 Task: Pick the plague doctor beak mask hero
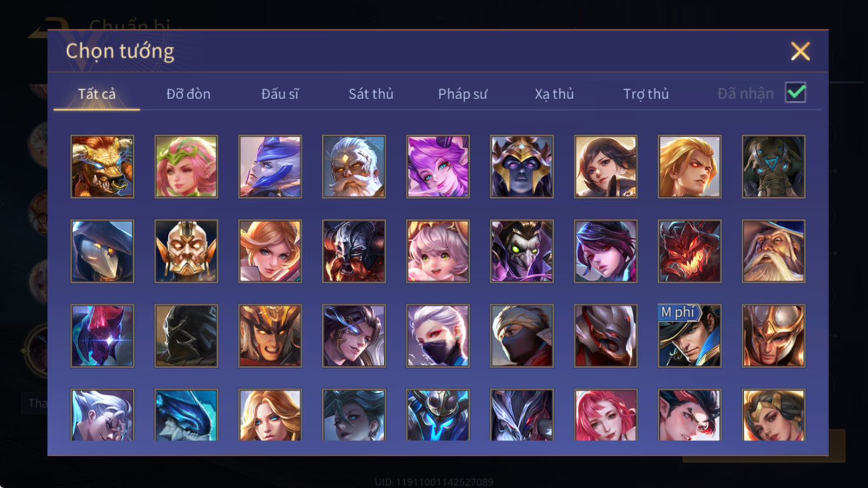(102, 251)
